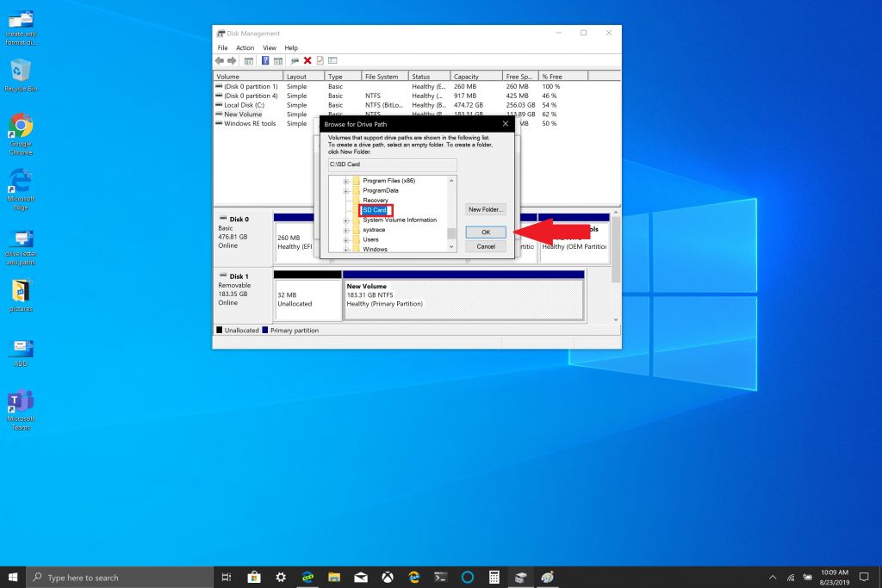882x588 pixels.
Task: Click OK in Browse for Drive Path
Action: [x=486, y=232]
